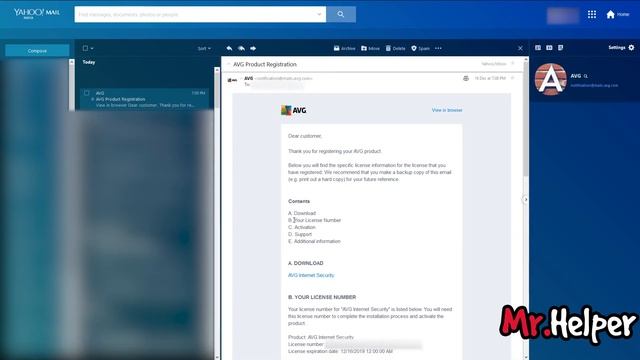The image size is (640, 360).
Task: Open the three-dot More actions menu
Action: [x=438, y=48]
